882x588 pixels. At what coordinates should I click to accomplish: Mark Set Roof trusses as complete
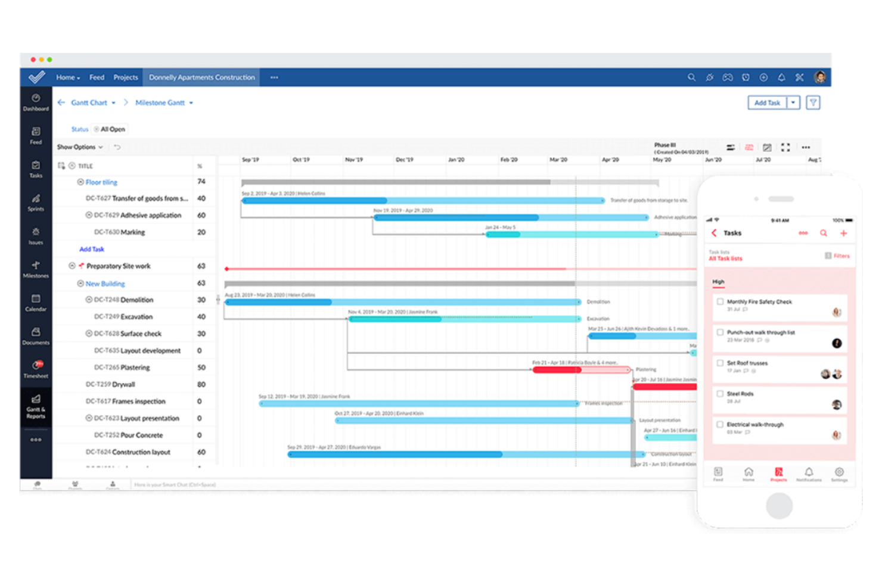coord(720,363)
